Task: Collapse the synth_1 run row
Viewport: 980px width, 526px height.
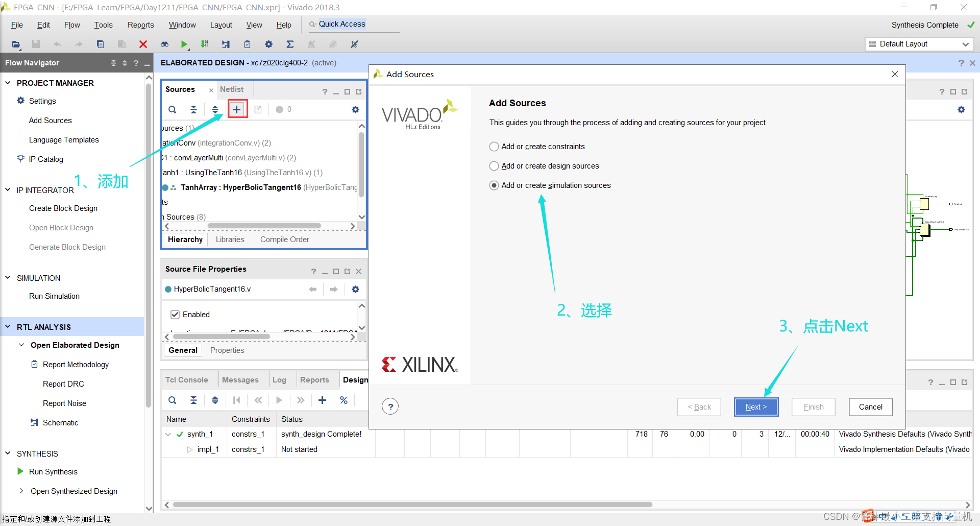Action: [168, 435]
